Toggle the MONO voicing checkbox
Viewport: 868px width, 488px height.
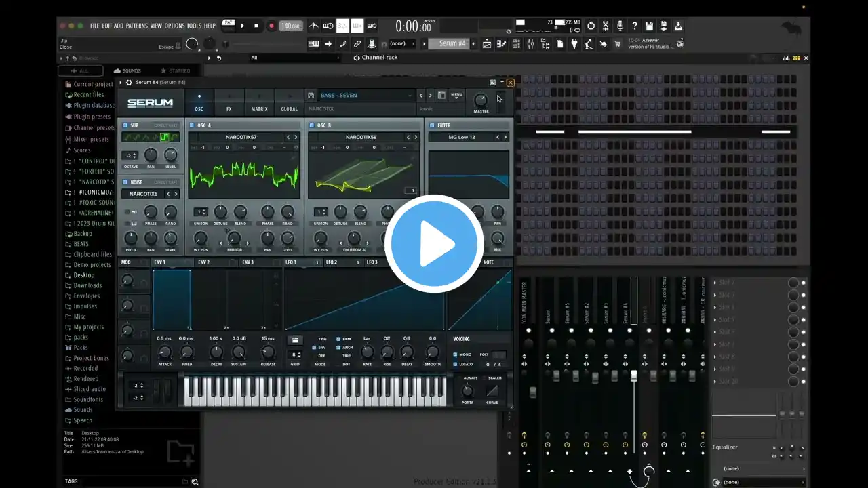pyautogui.click(x=455, y=354)
